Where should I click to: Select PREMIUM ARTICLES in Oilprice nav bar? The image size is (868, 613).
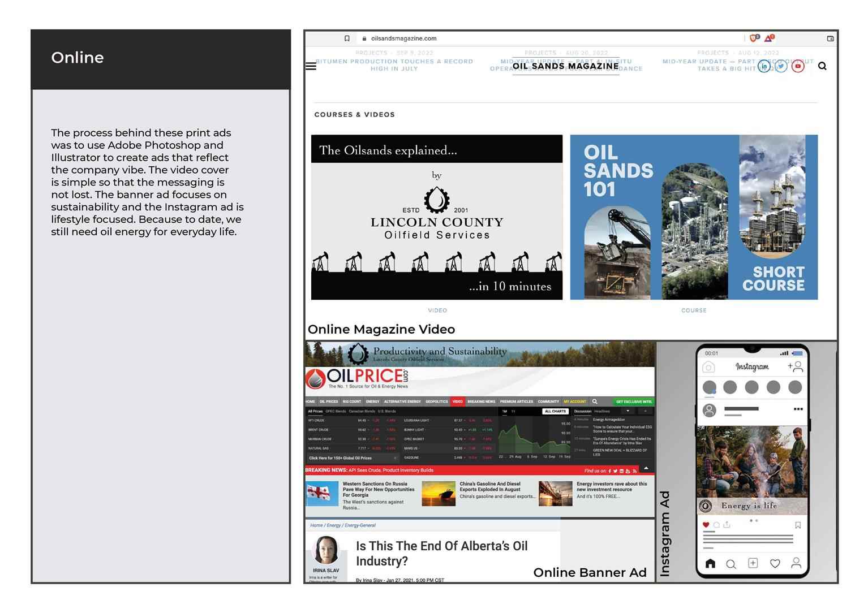click(517, 402)
